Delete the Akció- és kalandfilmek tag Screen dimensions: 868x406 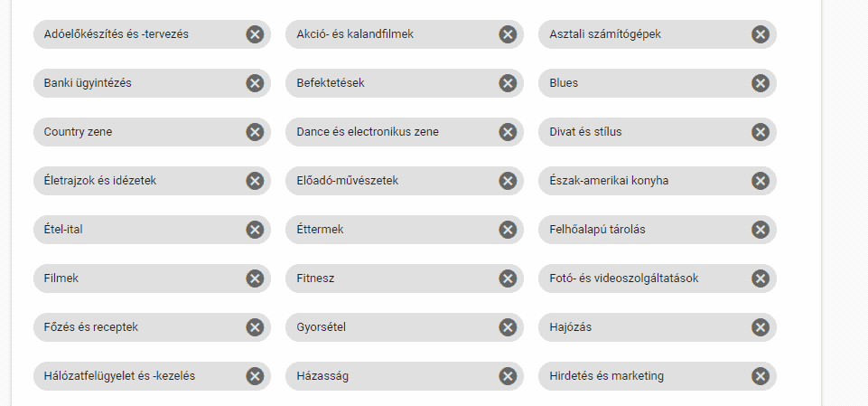(x=508, y=34)
